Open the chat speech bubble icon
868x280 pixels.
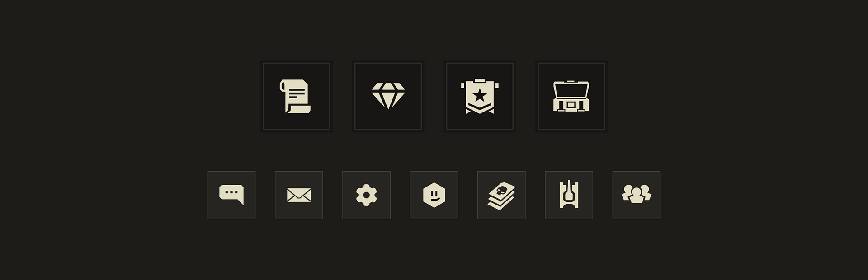point(231,195)
